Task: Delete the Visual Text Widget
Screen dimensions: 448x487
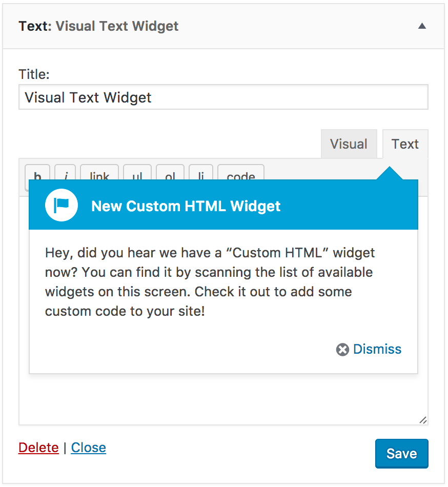Action: [38, 447]
